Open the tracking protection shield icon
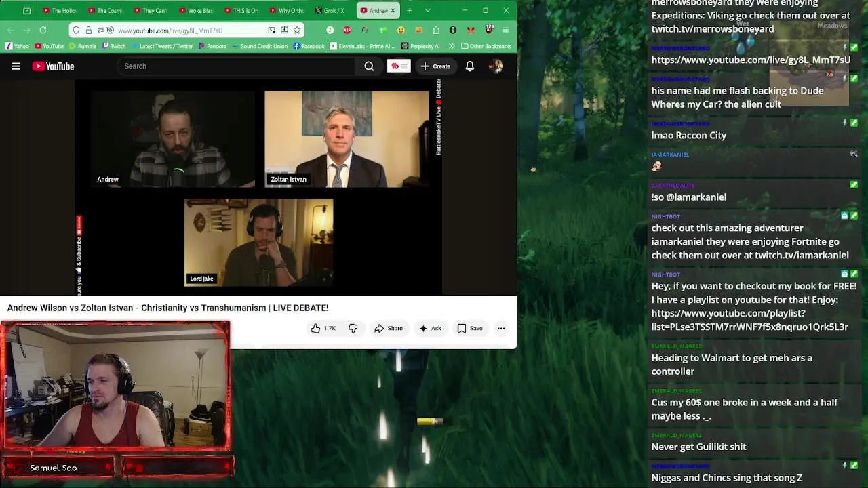The height and width of the screenshot is (488, 868). click(x=76, y=30)
